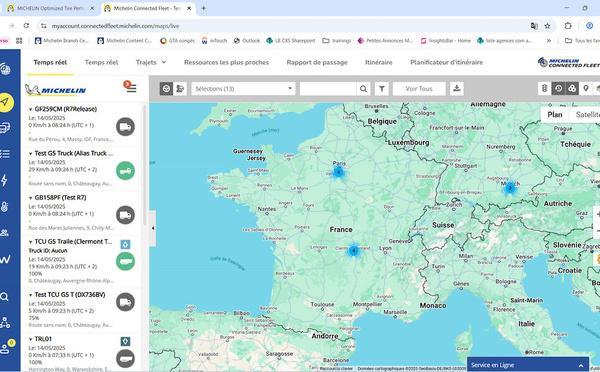
Task: Open Ressources les plus proches tab
Action: pyautogui.click(x=227, y=62)
